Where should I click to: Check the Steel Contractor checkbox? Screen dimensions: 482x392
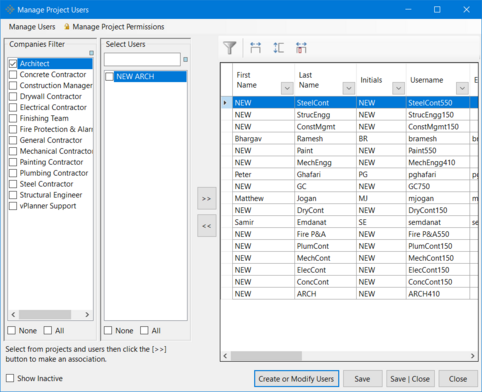[13, 184]
